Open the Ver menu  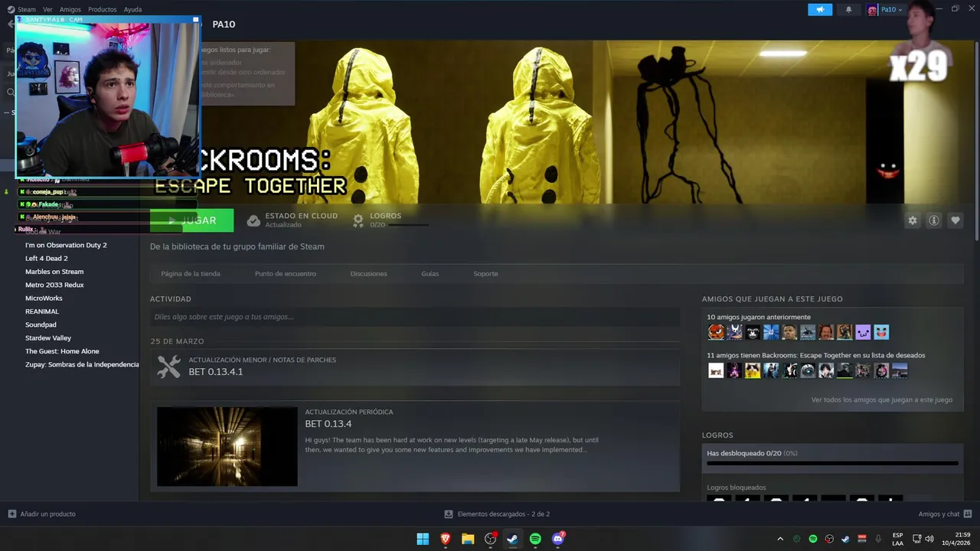pyautogui.click(x=47, y=9)
